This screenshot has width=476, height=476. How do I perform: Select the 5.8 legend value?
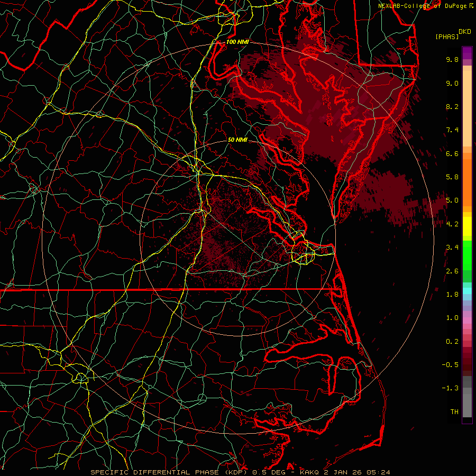pyautogui.click(x=452, y=177)
